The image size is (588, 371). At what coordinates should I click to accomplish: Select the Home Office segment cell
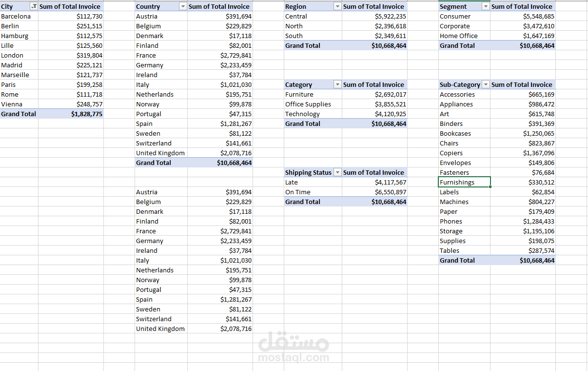pos(464,36)
